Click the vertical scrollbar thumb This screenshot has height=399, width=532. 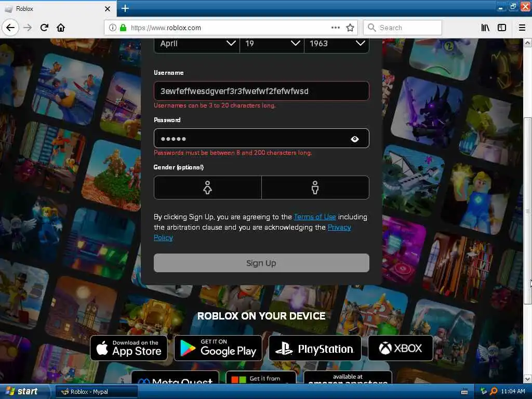[528, 211]
